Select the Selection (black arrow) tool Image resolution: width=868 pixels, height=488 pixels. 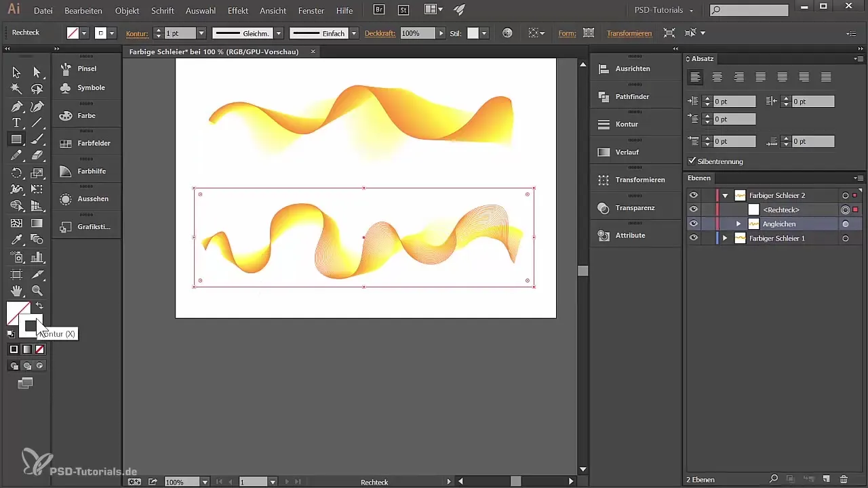(16, 73)
